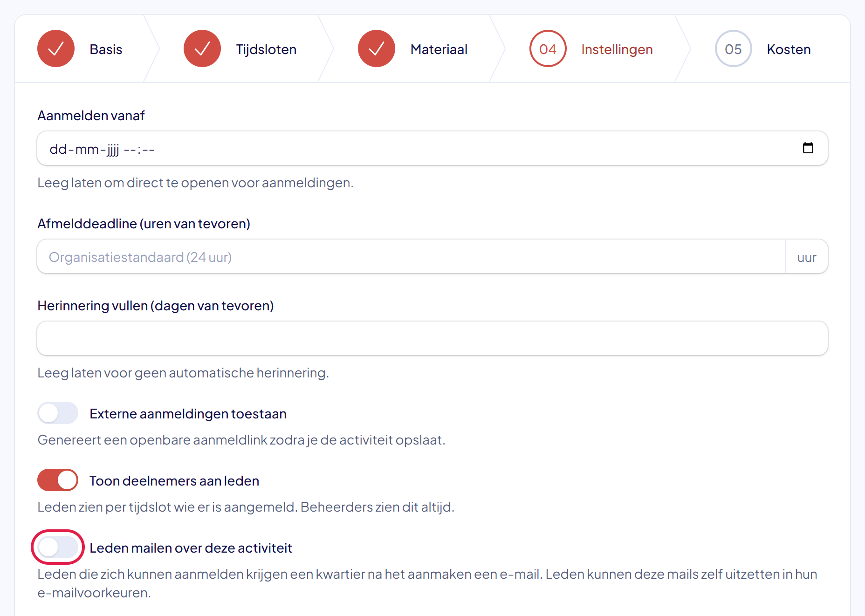Click 'Externe aanmeldingen toestaan' label

188,414
